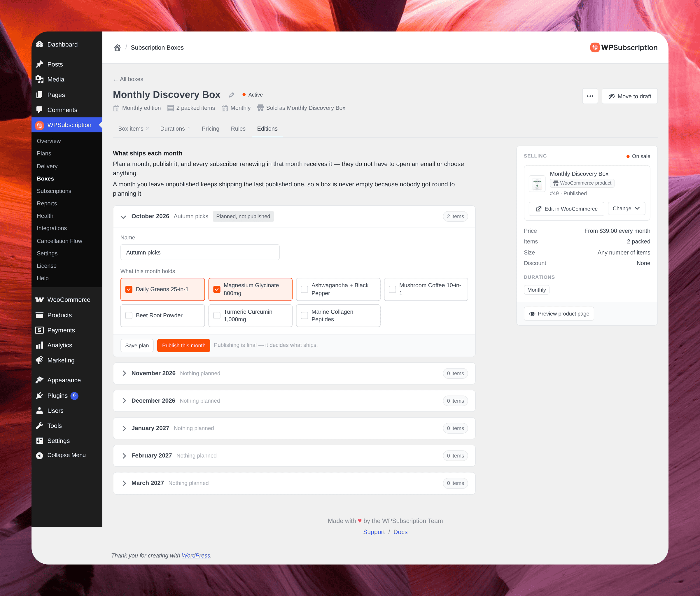Click the Products archive icon

tap(40, 315)
